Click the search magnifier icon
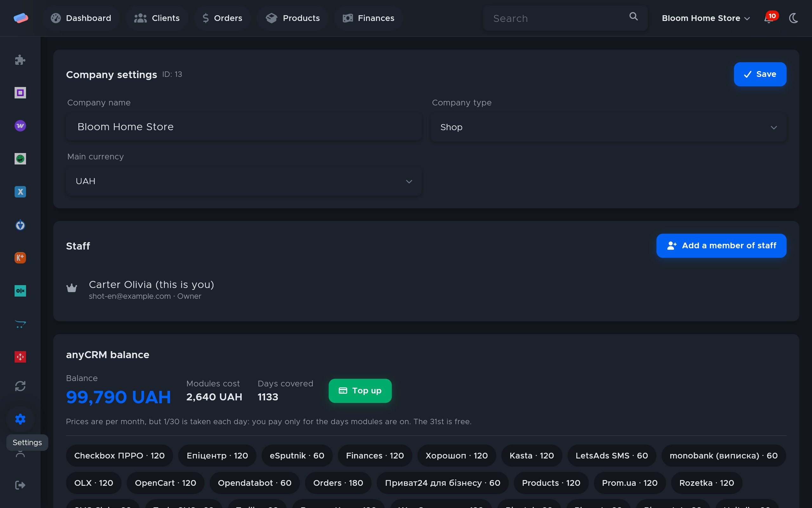Screen dimensions: 812x508 coord(633,17)
